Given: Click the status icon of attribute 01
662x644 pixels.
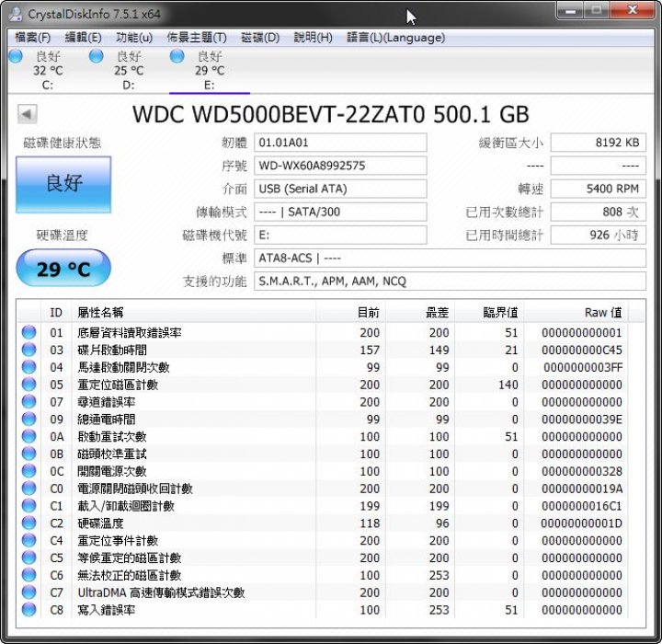Looking at the screenshot, I should (x=29, y=332).
